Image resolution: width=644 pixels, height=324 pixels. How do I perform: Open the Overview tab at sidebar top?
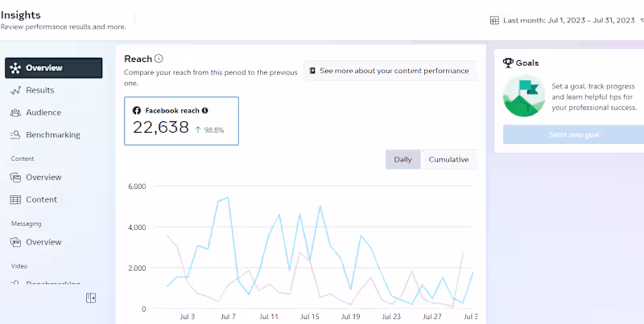(54, 68)
